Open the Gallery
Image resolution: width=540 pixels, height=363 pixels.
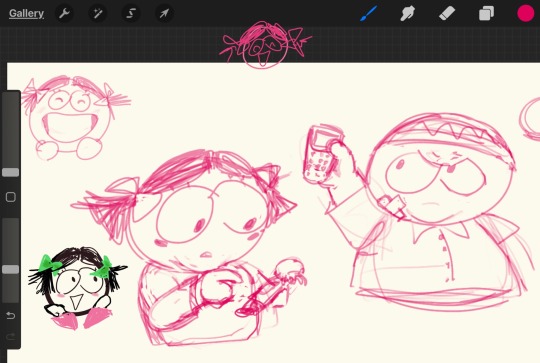(x=26, y=13)
